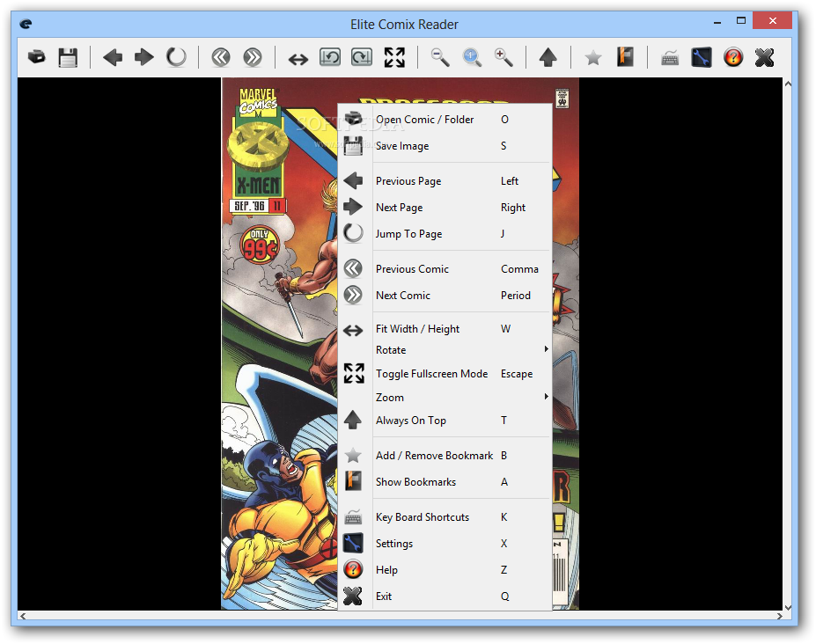Toggle fullscreen mode from toolbar

pos(394,57)
